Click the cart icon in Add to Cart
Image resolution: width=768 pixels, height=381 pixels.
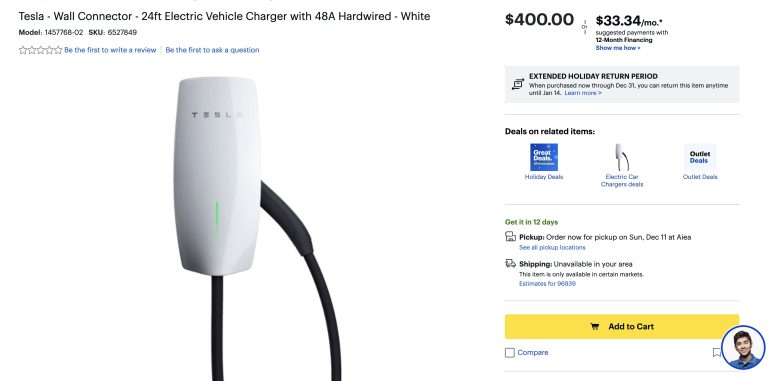click(595, 327)
